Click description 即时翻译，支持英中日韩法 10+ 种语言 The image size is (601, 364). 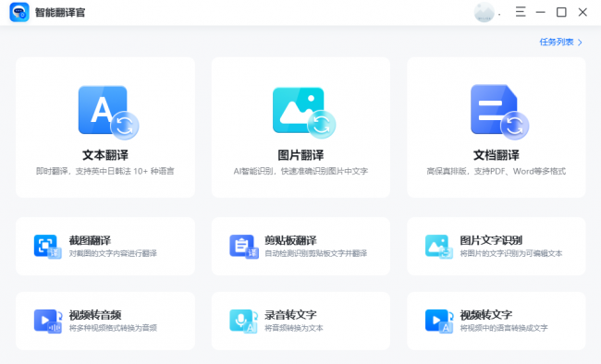[x=105, y=171]
